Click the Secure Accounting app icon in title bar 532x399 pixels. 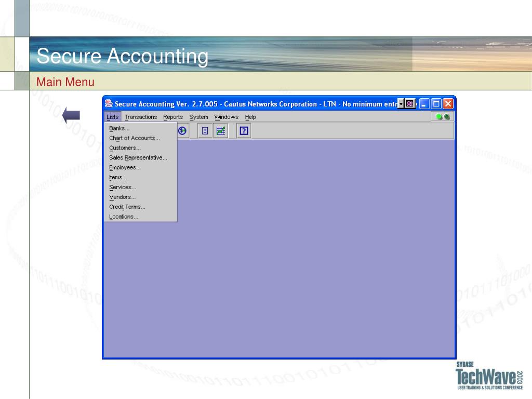pos(109,103)
